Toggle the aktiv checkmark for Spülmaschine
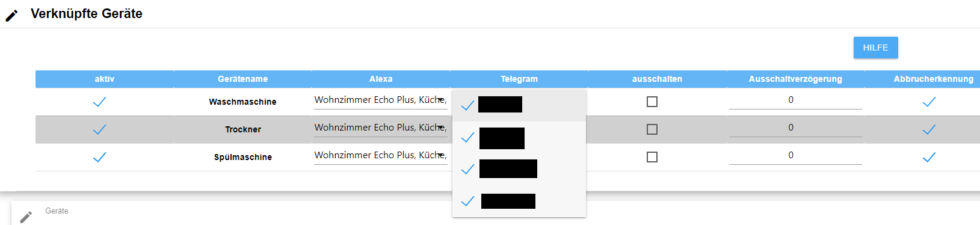Screen dimensions: 980x225 [x=99, y=157]
